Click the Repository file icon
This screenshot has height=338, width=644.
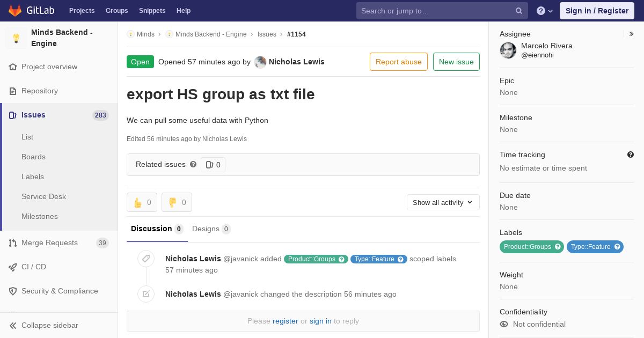tap(13, 91)
